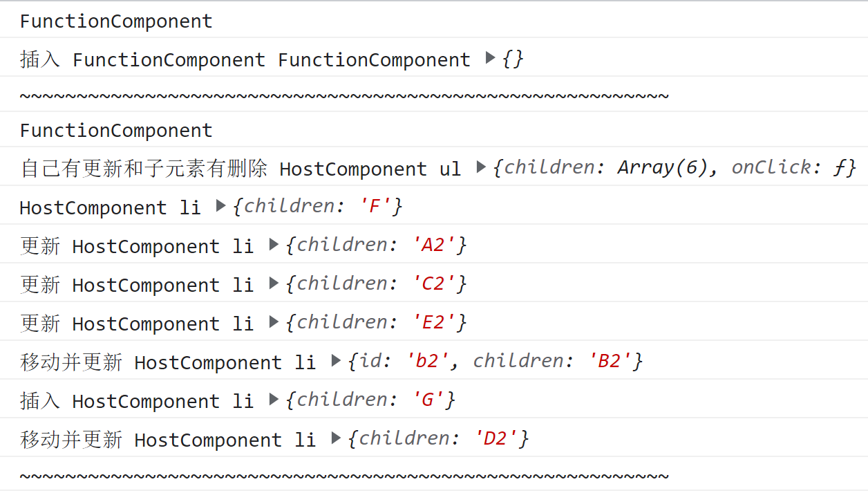868x493 pixels.
Task: Expand the {children: 'C2'} object
Action: (274, 283)
